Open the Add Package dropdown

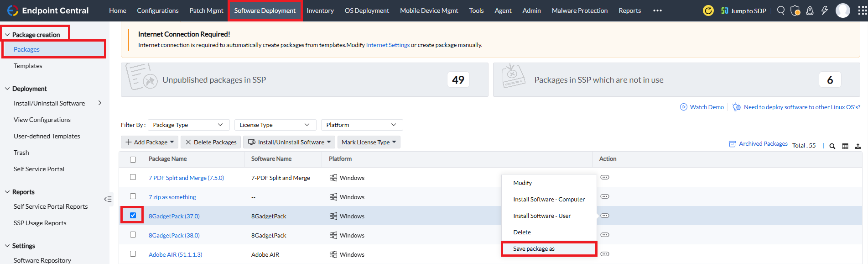(x=150, y=142)
